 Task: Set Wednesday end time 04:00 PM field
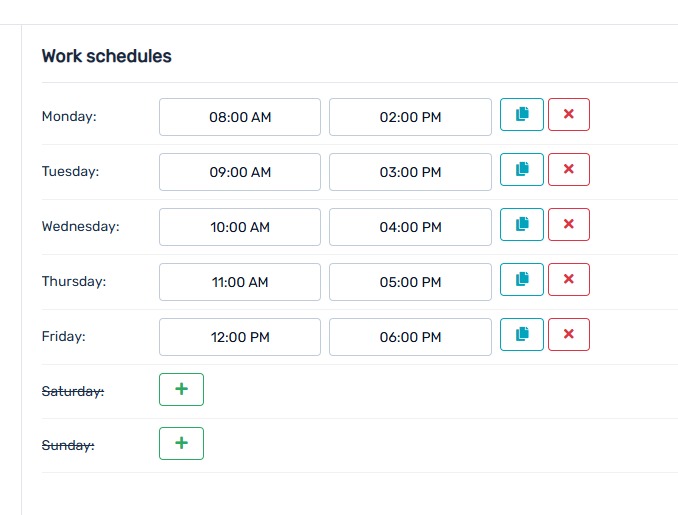click(x=410, y=227)
